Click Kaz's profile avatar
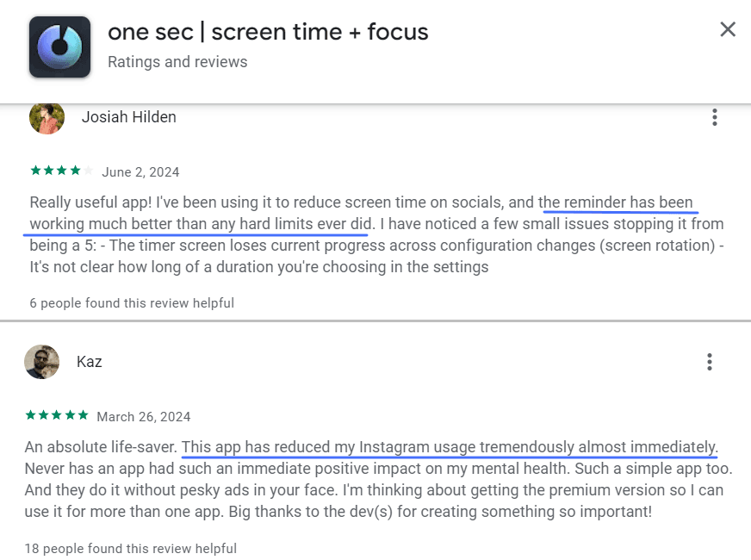Image resolution: width=751 pixels, height=560 pixels. click(41, 362)
